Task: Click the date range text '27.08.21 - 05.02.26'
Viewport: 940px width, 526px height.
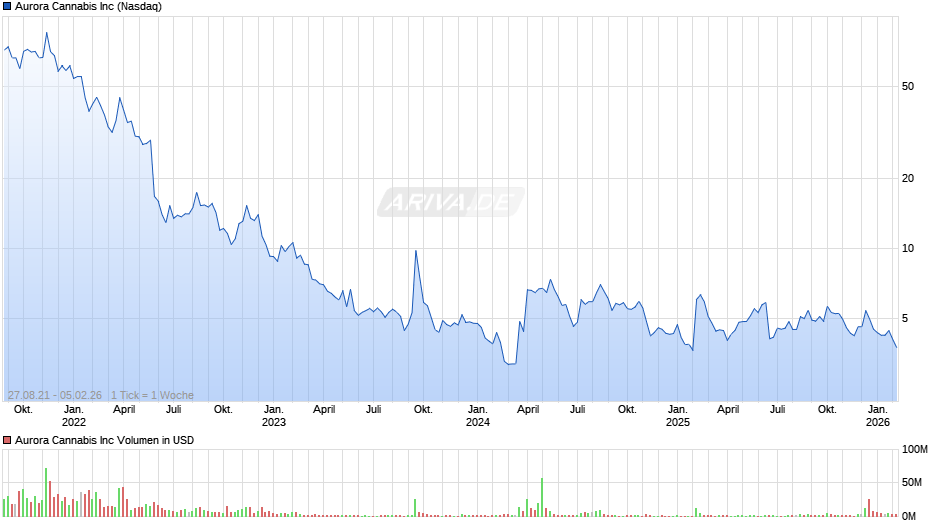Action: coord(55,395)
